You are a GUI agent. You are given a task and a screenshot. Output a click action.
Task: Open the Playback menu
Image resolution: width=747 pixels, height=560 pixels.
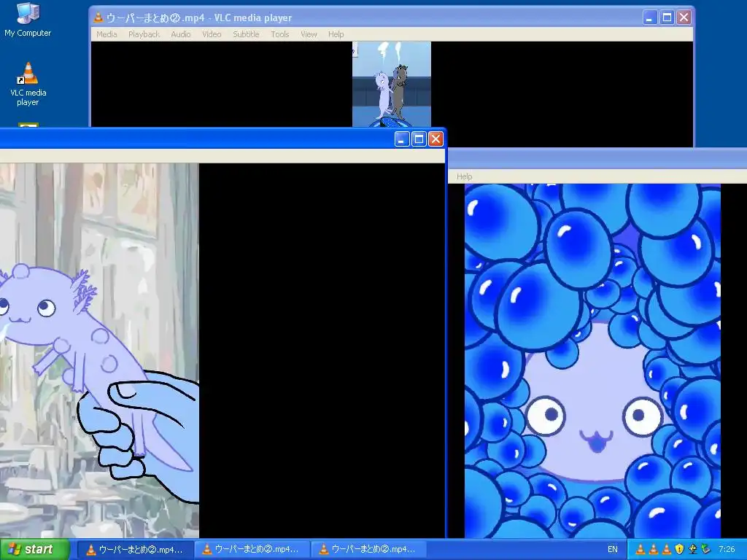point(144,34)
